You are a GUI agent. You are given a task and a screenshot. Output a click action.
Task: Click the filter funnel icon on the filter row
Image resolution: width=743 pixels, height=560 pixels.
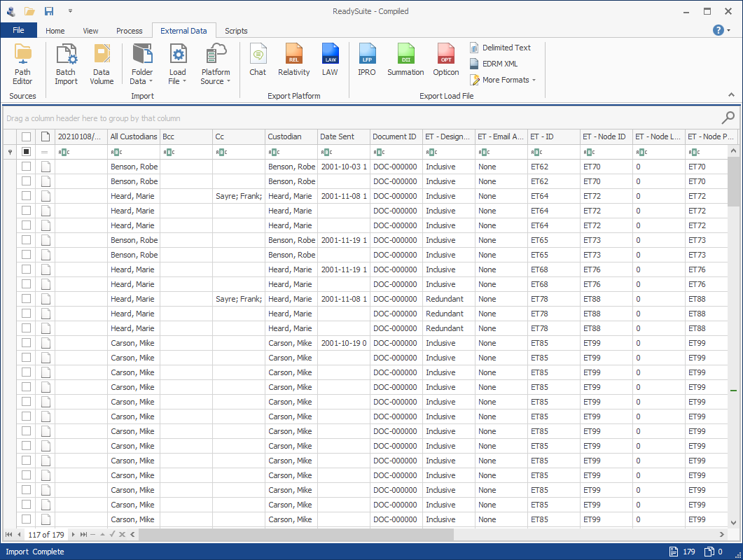tap(10, 152)
